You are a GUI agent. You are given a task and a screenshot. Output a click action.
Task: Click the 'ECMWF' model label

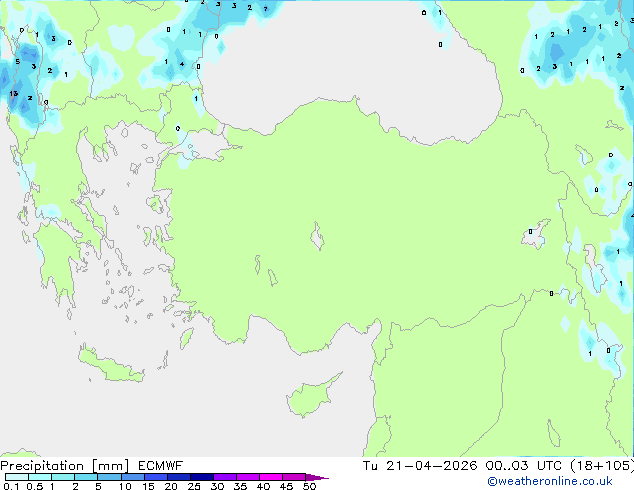[x=161, y=466]
